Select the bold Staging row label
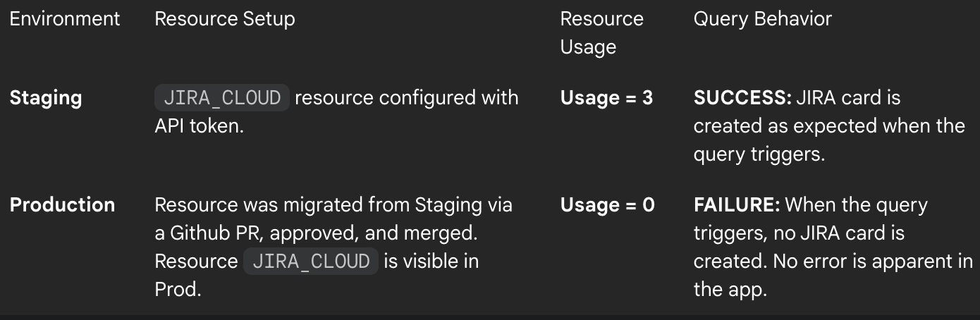This screenshot has height=320, width=980. pos(46,98)
